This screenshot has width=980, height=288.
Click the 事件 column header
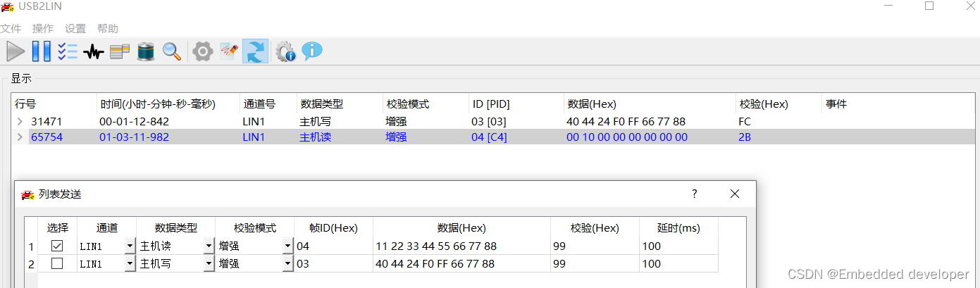point(898,104)
